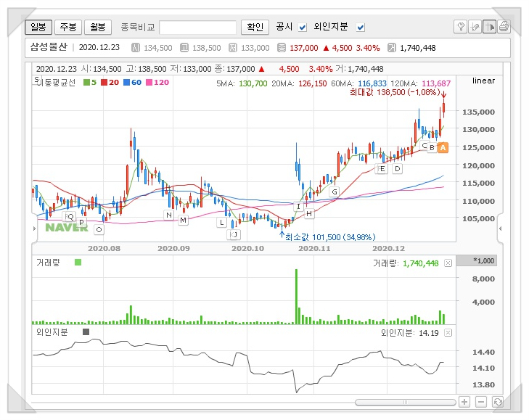Switch to 주봉 weekly chart
529x420 pixels.
point(68,27)
